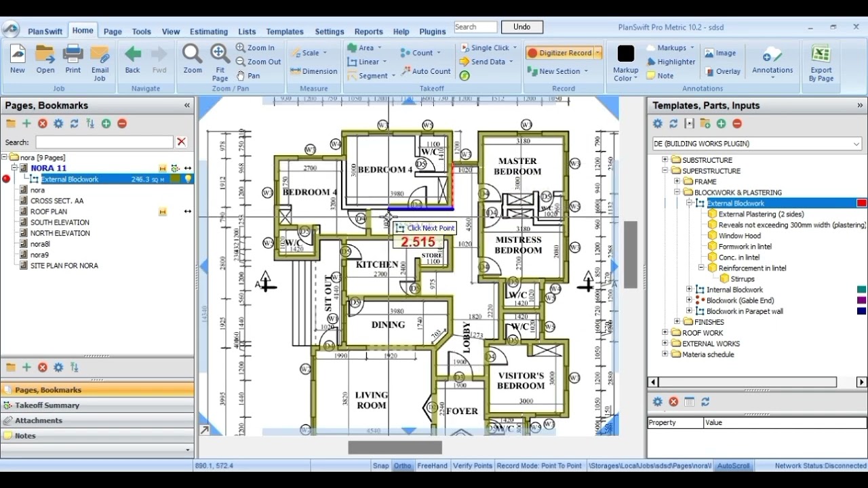Select the ROOF PLAN page
Viewport: 868px width, 488px height.
click(49, 211)
